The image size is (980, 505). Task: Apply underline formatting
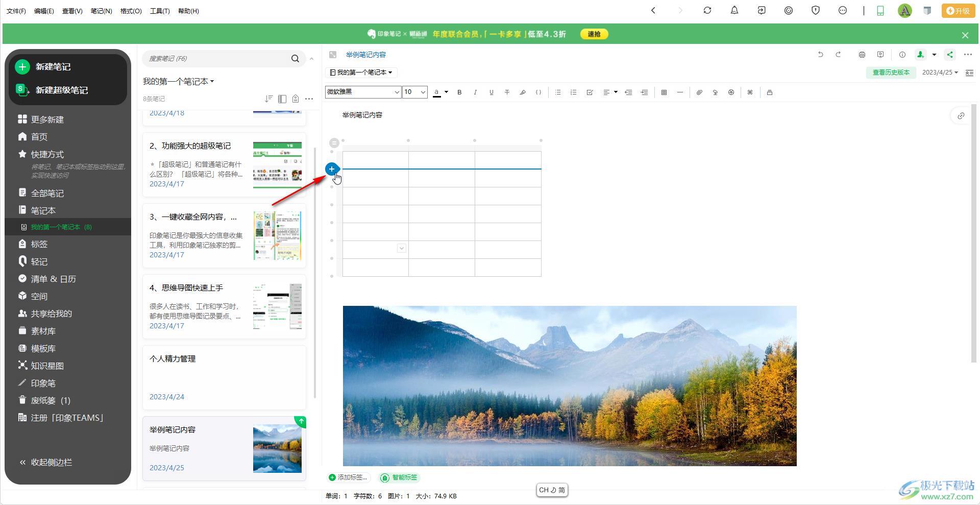point(491,92)
